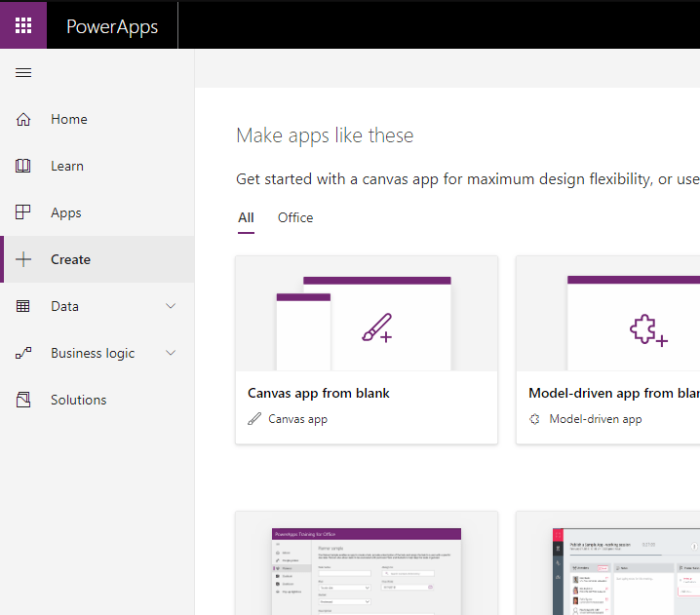The image size is (700, 615).
Task: Click the PowerApps title in header
Action: 112,26
